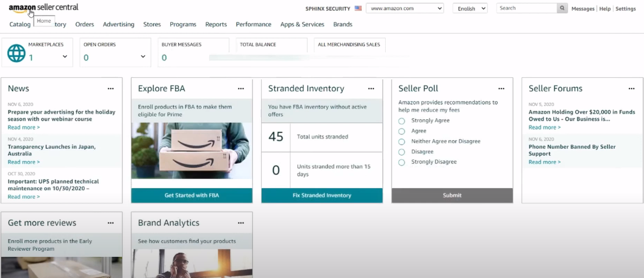644x278 pixels.
Task: Open the Explore FBA card options menu
Action: [241, 89]
